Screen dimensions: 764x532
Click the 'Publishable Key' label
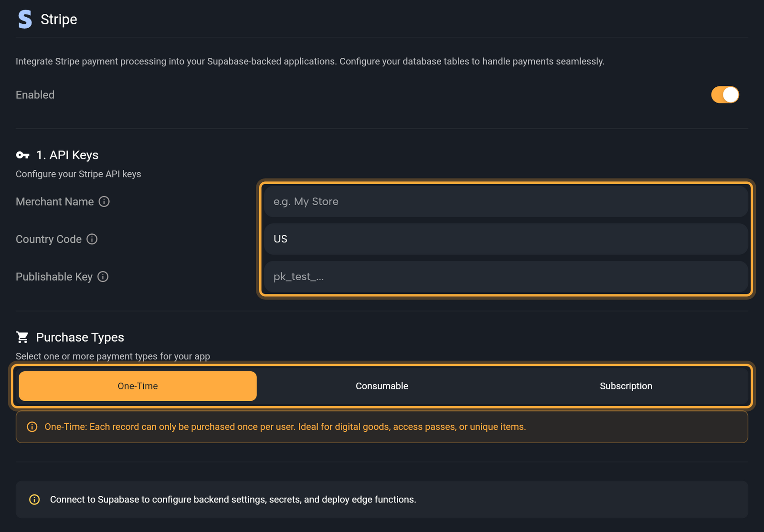[x=54, y=277]
